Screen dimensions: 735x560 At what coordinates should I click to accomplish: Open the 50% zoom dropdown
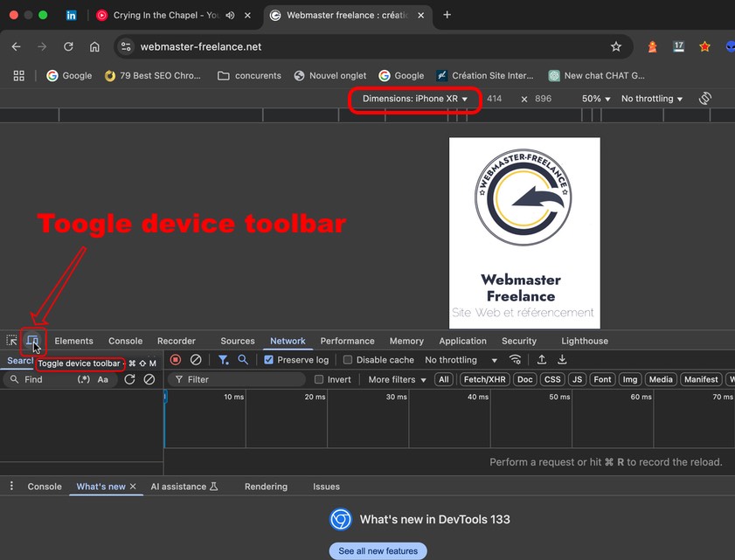(x=593, y=99)
